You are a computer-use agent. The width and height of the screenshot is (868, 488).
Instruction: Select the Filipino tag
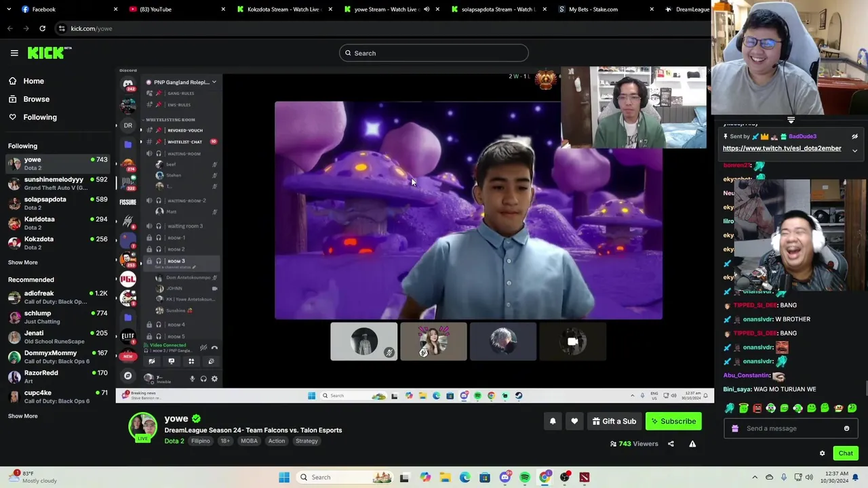point(201,441)
